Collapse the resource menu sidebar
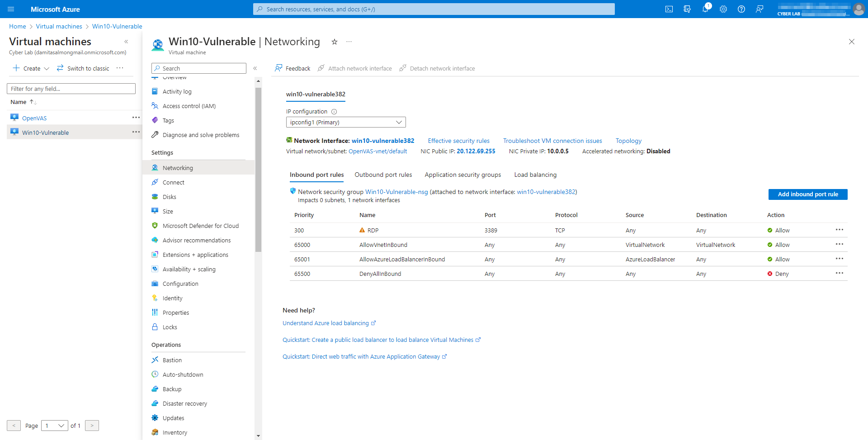868x440 pixels. 255,68
